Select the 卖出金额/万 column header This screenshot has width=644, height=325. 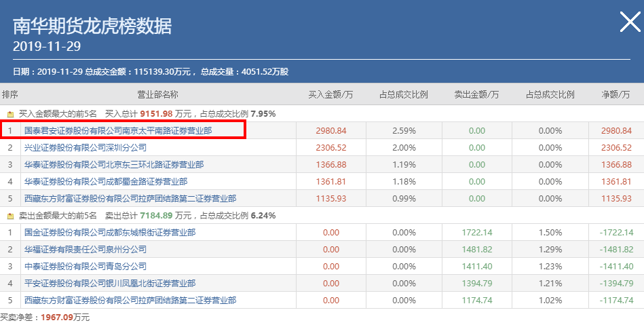[x=476, y=94]
